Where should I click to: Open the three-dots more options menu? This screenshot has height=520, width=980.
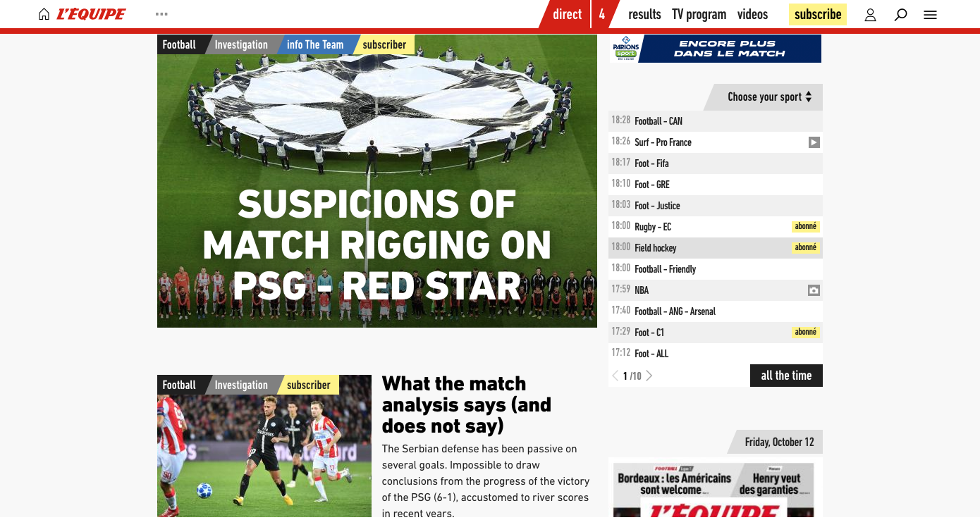point(161,14)
